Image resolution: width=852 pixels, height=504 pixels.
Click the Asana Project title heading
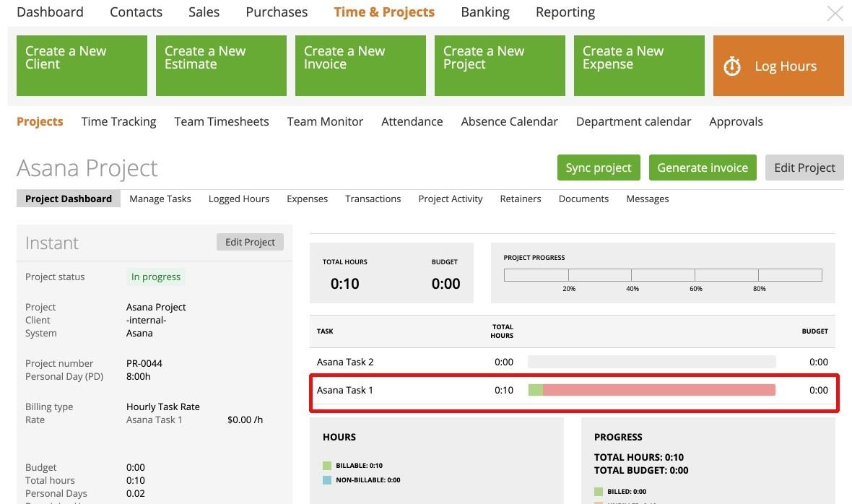coord(87,169)
